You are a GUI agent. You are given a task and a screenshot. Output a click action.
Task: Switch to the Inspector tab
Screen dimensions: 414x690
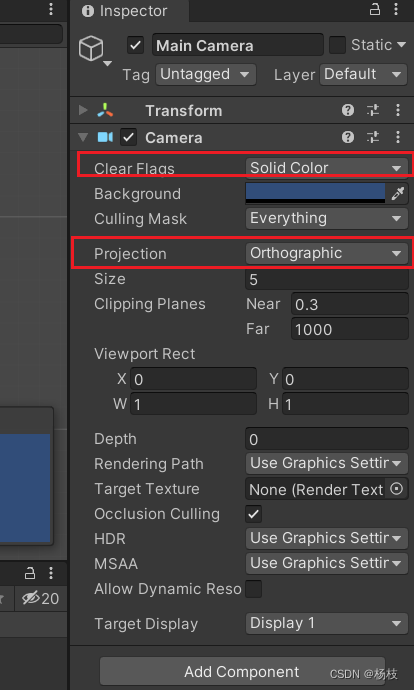coord(125,11)
